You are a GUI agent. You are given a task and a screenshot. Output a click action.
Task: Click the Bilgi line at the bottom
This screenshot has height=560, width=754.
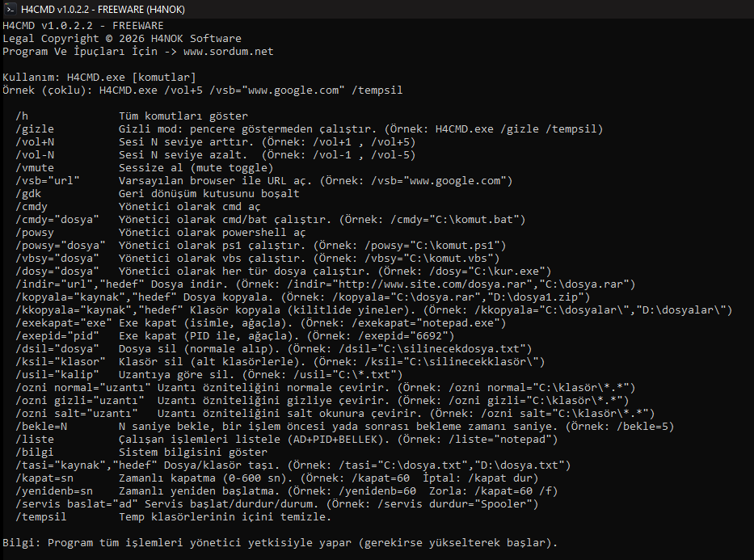click(x=280, y=543)
